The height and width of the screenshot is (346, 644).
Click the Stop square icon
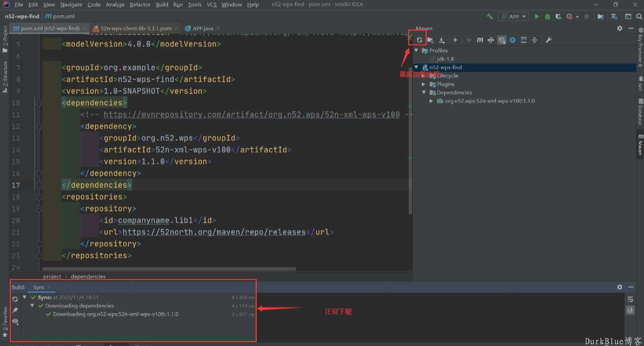(587, 17)
